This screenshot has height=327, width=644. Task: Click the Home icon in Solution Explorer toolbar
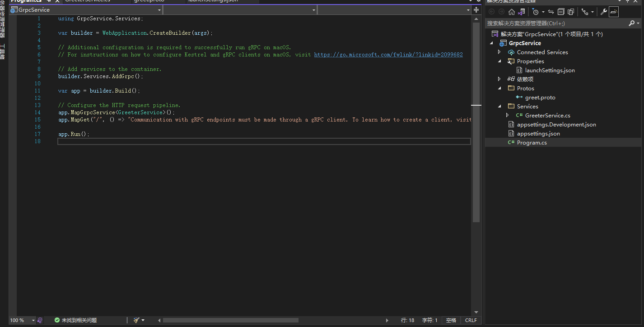pyautogui.click(x=511, y=12)
